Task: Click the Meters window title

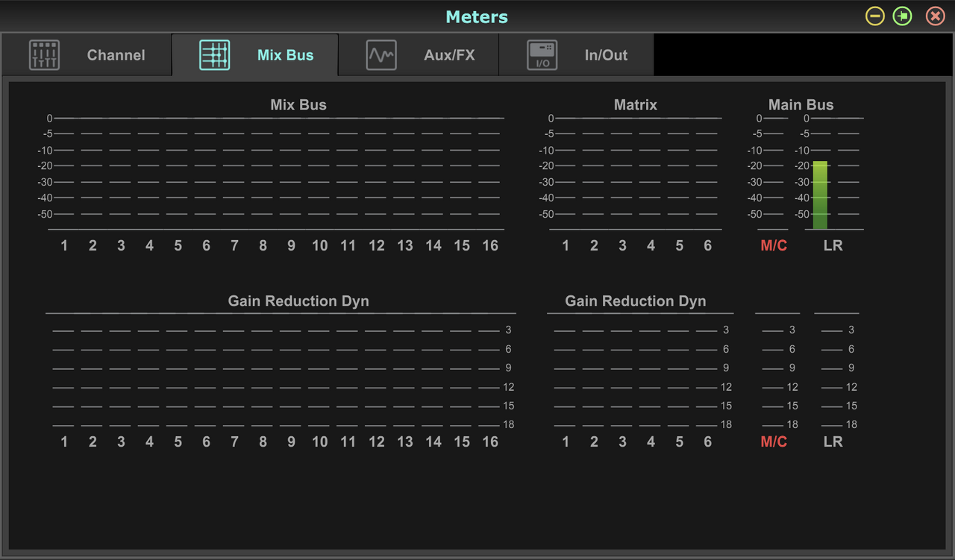Action: [477, 16]
